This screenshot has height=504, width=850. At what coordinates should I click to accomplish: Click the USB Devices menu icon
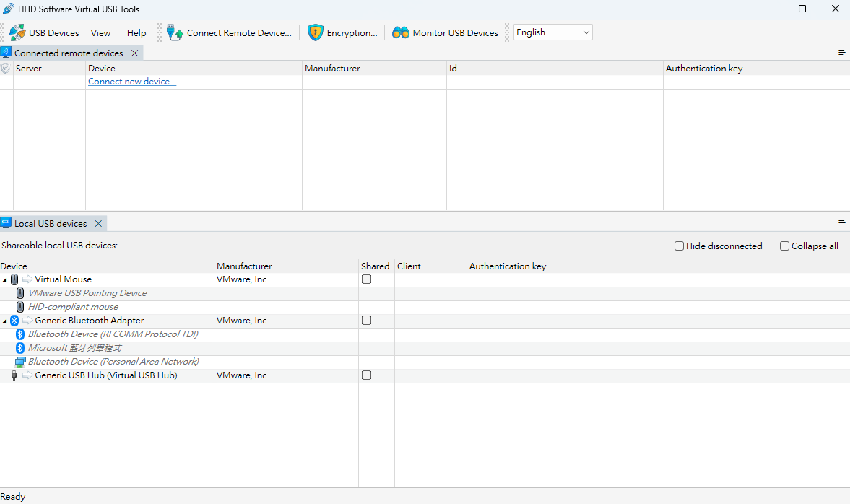(x=17, y=32)
